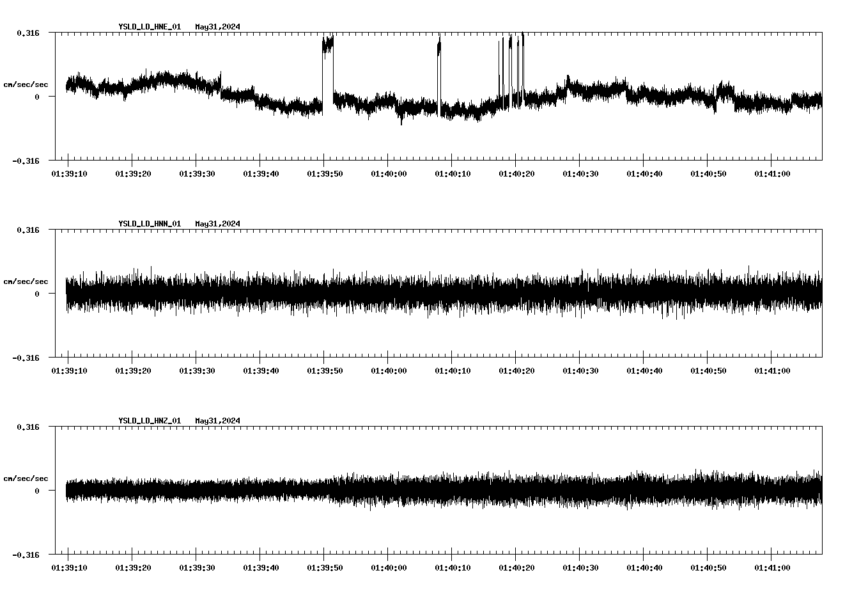Select the 01:39:40 tick on the HNN plot

coord(260,370)
